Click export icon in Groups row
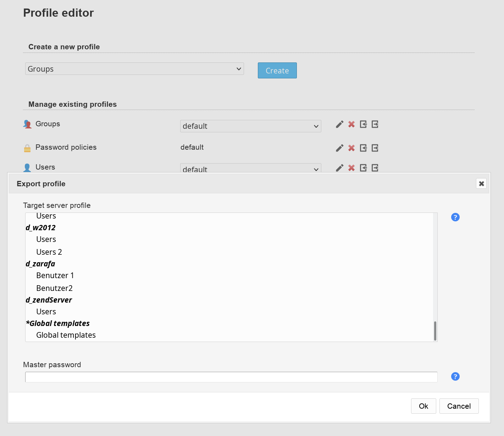Screen dimensions: 504x436 pos(375,124)
